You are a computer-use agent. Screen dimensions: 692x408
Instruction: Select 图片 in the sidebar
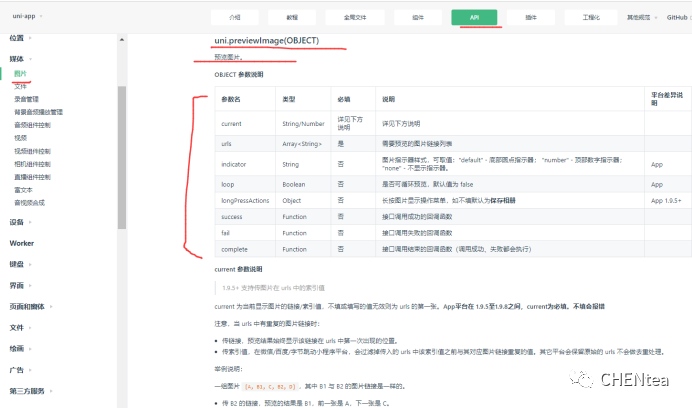[20, 73]
